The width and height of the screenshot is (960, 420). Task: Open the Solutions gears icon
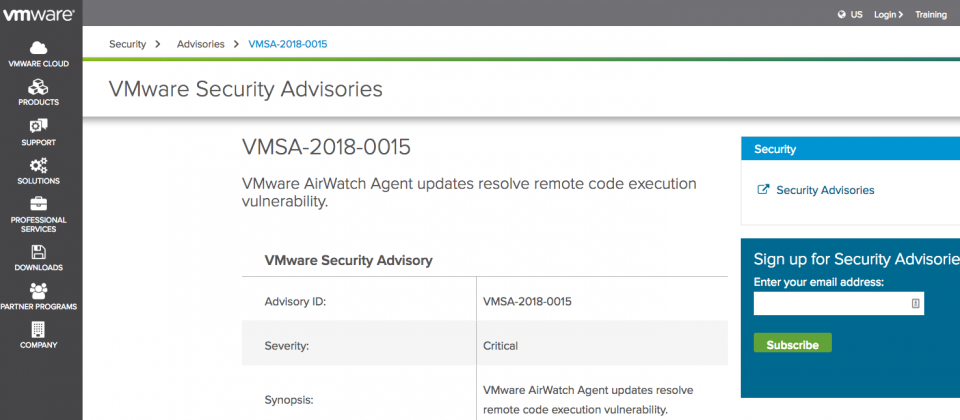click(39, 165)
